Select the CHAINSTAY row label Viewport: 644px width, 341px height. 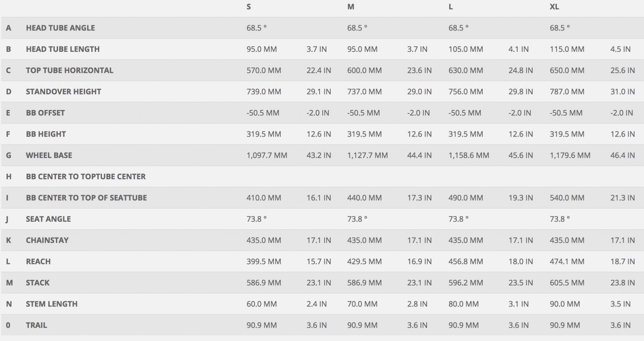(x=47, y=241)
